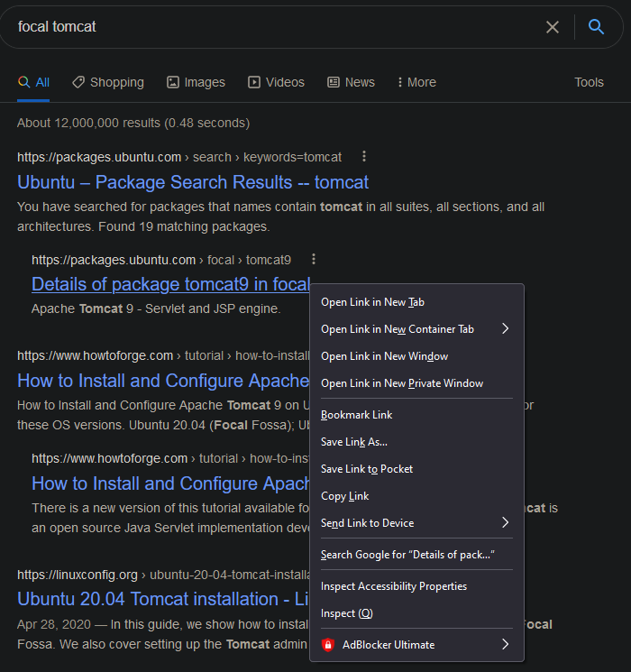Expand the New Container Tab submenu arrow

505,328
